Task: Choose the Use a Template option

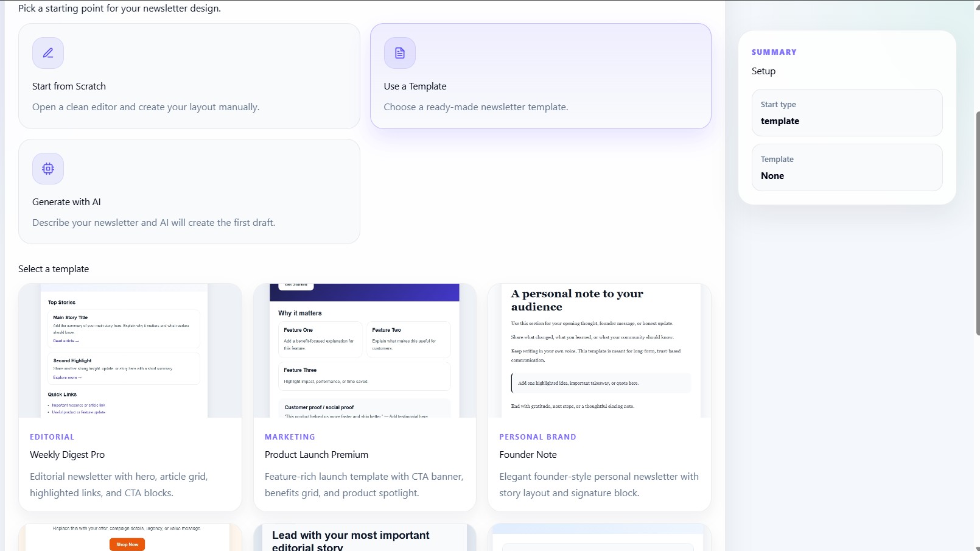Action: [x=541, y=76]
